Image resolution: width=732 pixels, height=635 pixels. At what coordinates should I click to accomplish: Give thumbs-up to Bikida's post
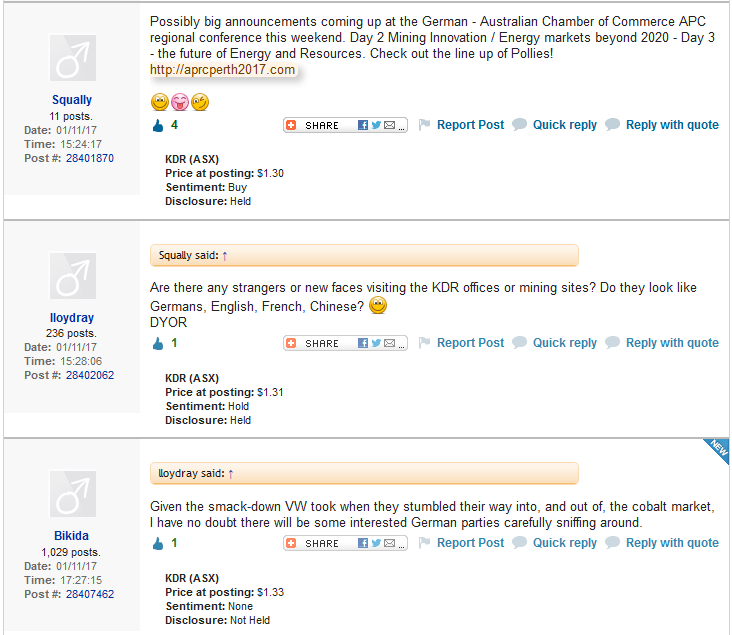157,544
